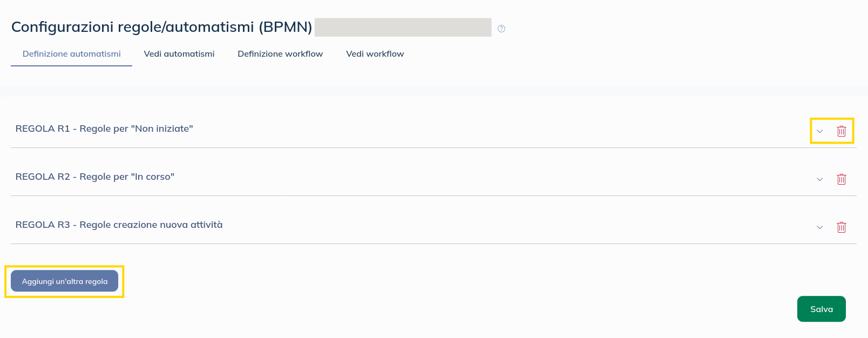868x338 pixels.
Task: Open the help icon beside the title
Action: pyautogui.click(x=501, y=29)
